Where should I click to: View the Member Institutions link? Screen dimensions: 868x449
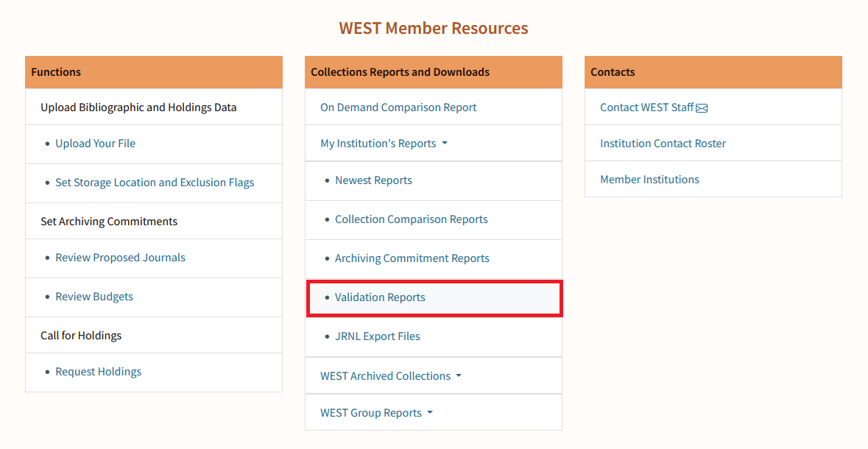point(649,180)
